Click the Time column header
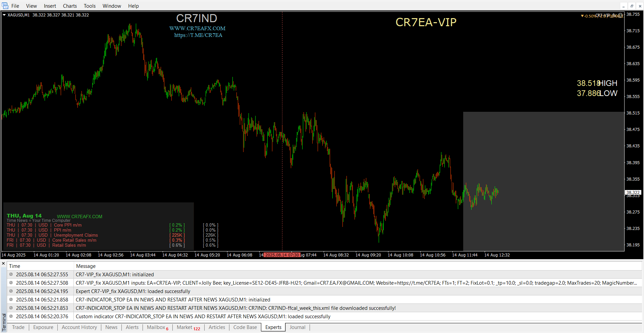 click(x=40, y=266)
